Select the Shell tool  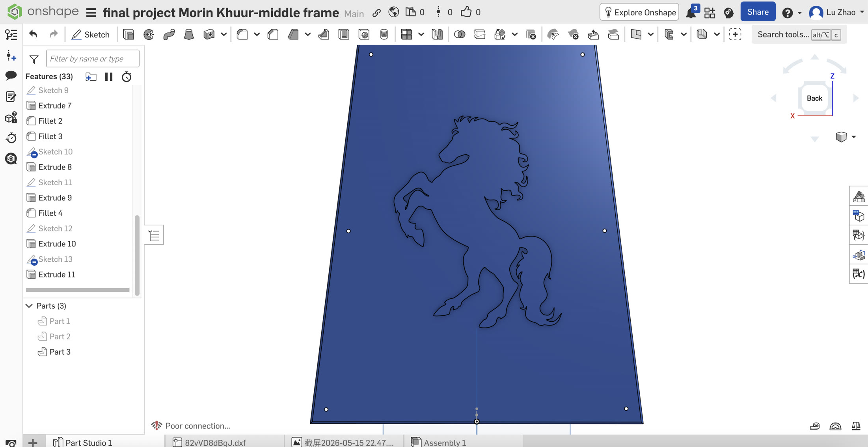tap(344, 34)
